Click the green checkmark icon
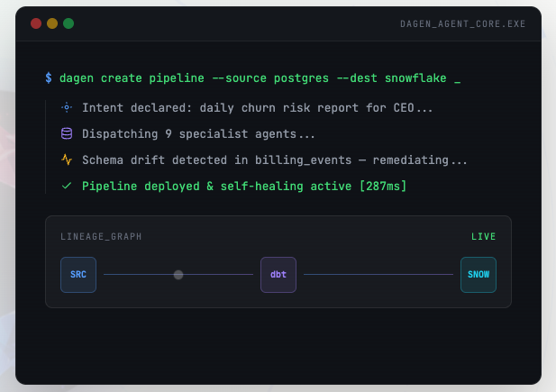This screenshot has width=556, height=392. pyautogui.click(x=67, y=186)
